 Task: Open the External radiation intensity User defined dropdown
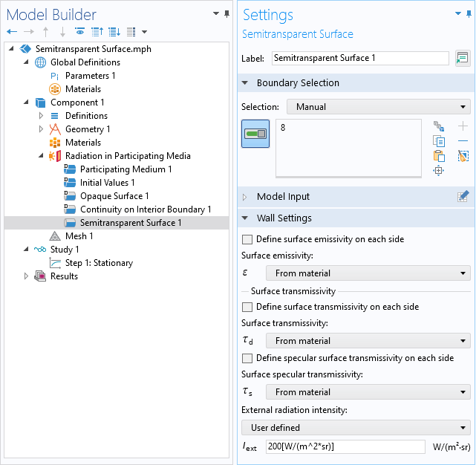356,428
